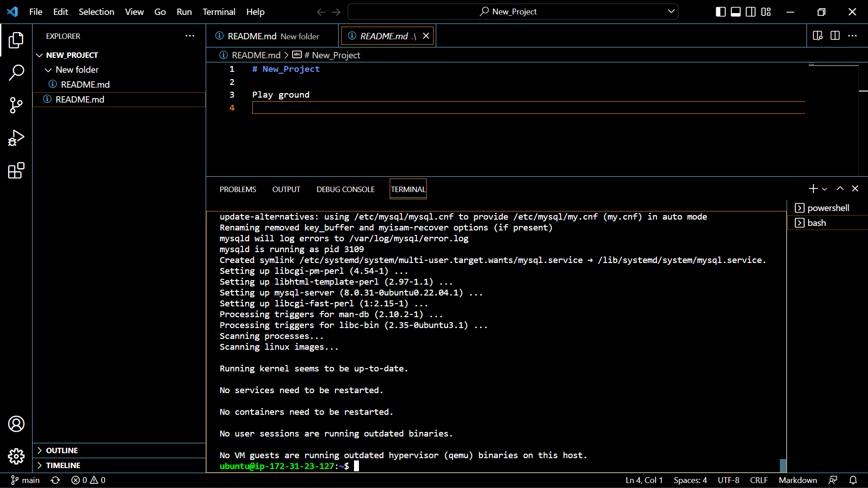Screen dimensions: 868x488
Task: Open the terminal launch profile dropdown
Action: 825,188
